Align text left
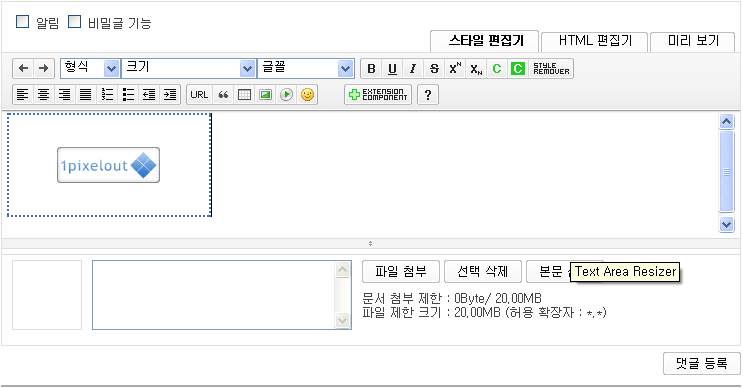The height and width of the screenshot is (388, 743). pos(22,94)
